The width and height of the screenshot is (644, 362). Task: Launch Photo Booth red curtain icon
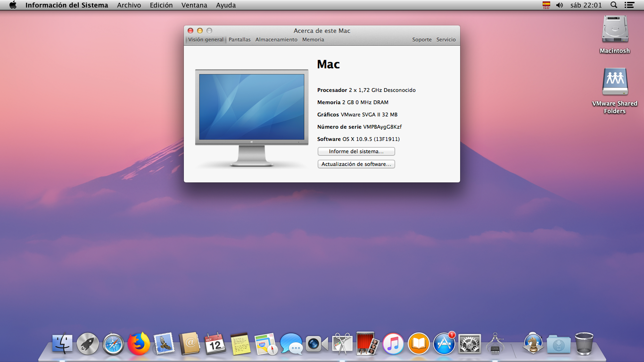tap(367, 344)
